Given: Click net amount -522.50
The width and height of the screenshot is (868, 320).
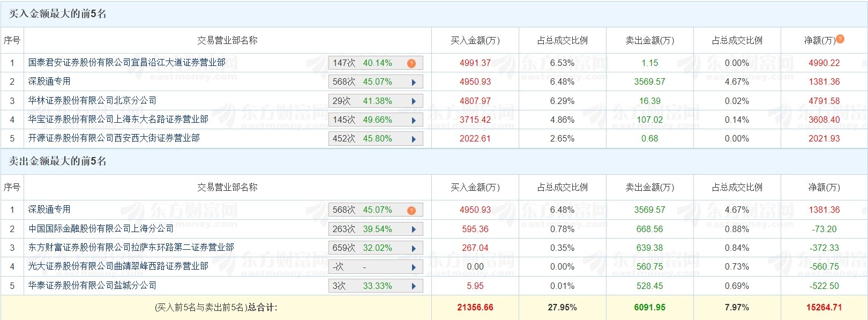Looking at the screenshot, I should coord(824,286).
